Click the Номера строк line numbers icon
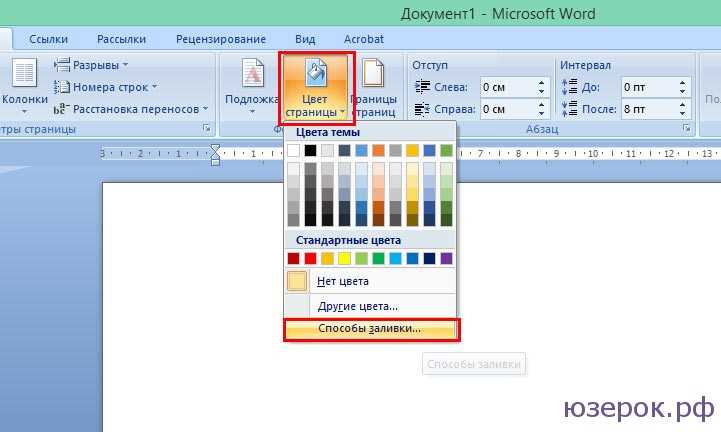721x432 pixels. (x=62, y=86)
